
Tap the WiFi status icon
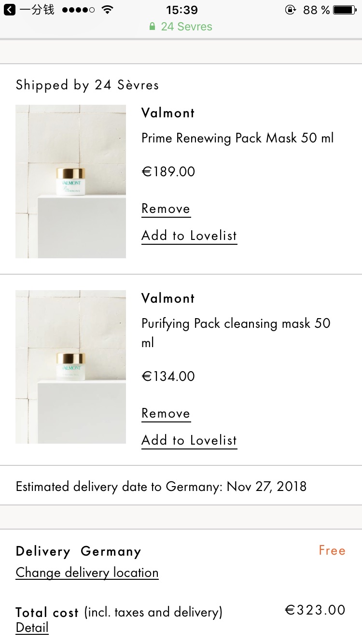tap(107, 10)
